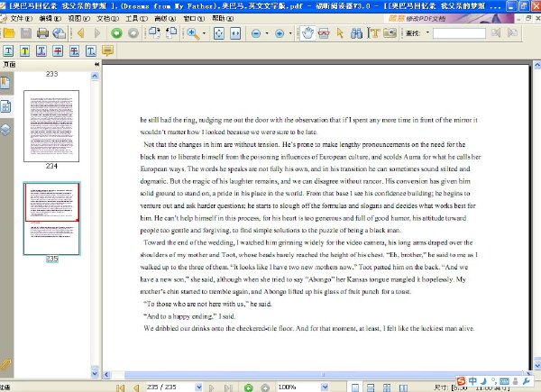Select the underline text markup tool
This screenshot has width=541, height=392.
8,51
